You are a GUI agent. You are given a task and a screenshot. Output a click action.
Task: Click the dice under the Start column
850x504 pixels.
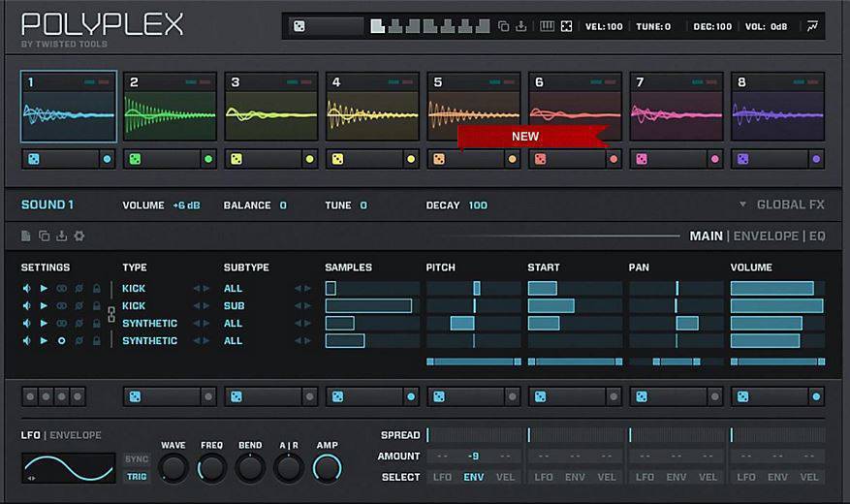[x=540, y=396]
